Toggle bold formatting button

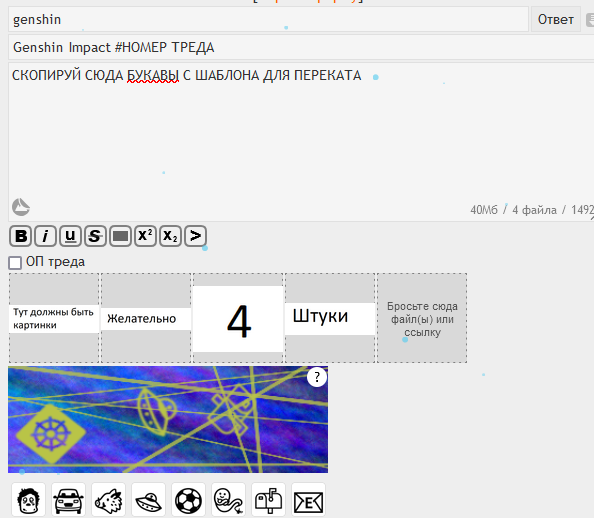click(x=21, y=236)
